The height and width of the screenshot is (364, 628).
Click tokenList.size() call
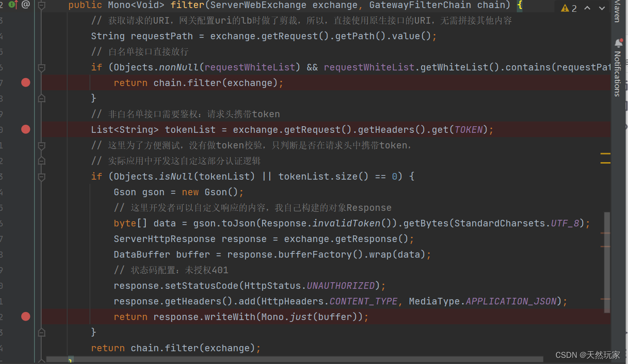pyautogui.click(x=324, y=177)
